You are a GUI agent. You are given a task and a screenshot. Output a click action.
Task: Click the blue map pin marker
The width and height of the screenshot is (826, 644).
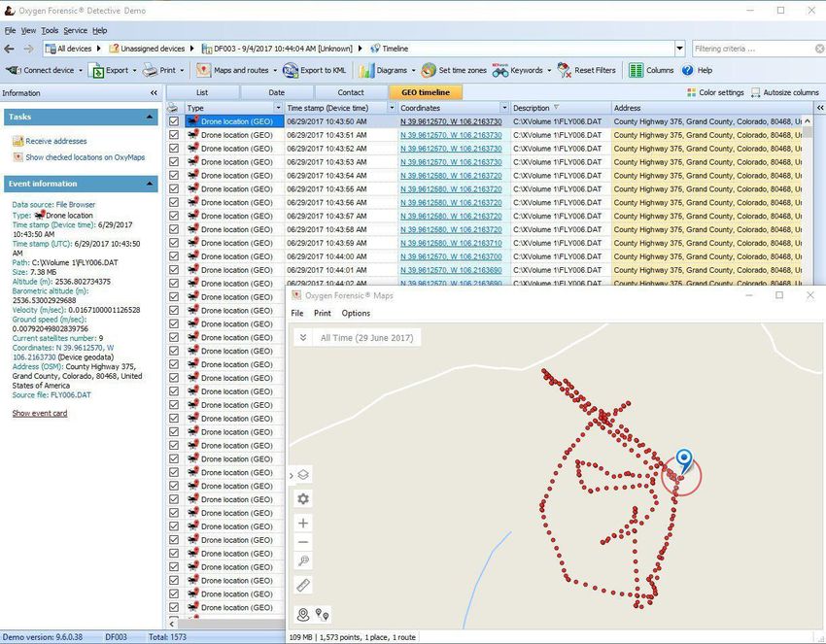(x=684, y=460)
